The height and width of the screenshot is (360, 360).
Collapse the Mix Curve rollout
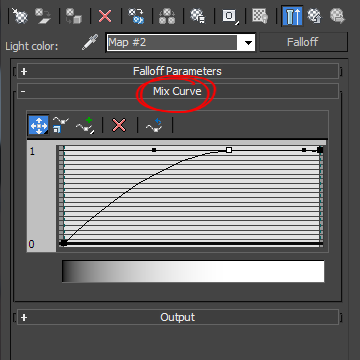pos(178,91)
